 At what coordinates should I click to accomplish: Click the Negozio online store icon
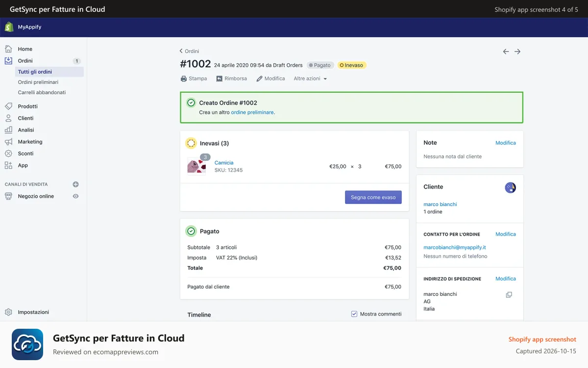pyautogui.click(x=8, y=196)
